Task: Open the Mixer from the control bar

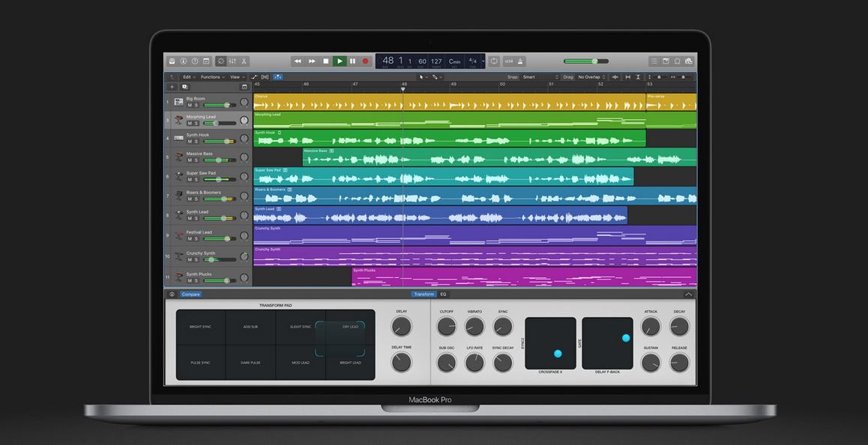Action: (232, 61)
